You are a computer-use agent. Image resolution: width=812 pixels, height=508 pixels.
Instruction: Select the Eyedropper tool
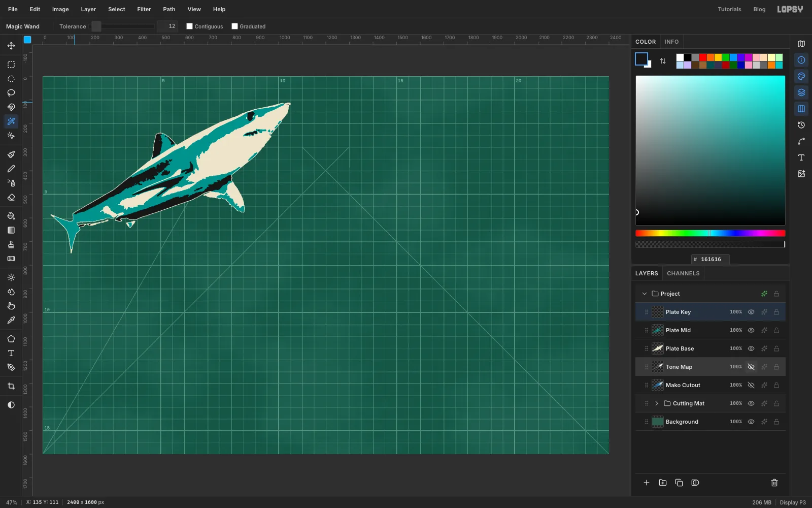coord(11,320)
